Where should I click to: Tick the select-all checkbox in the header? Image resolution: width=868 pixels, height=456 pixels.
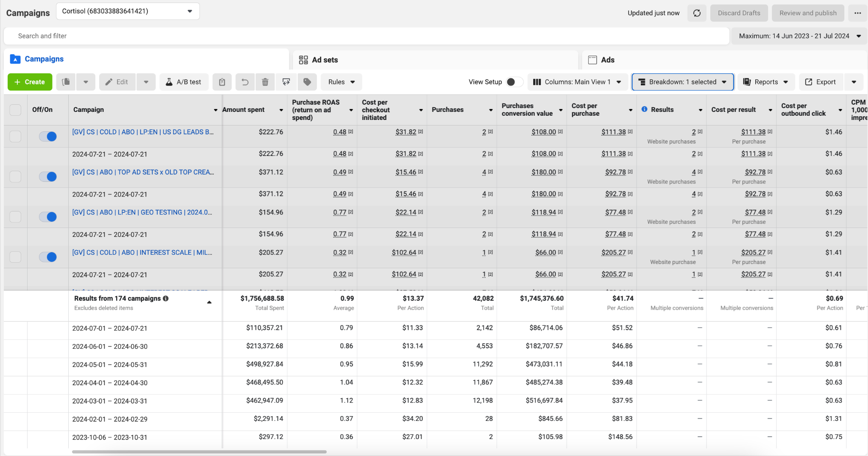(x=15, y=110)
